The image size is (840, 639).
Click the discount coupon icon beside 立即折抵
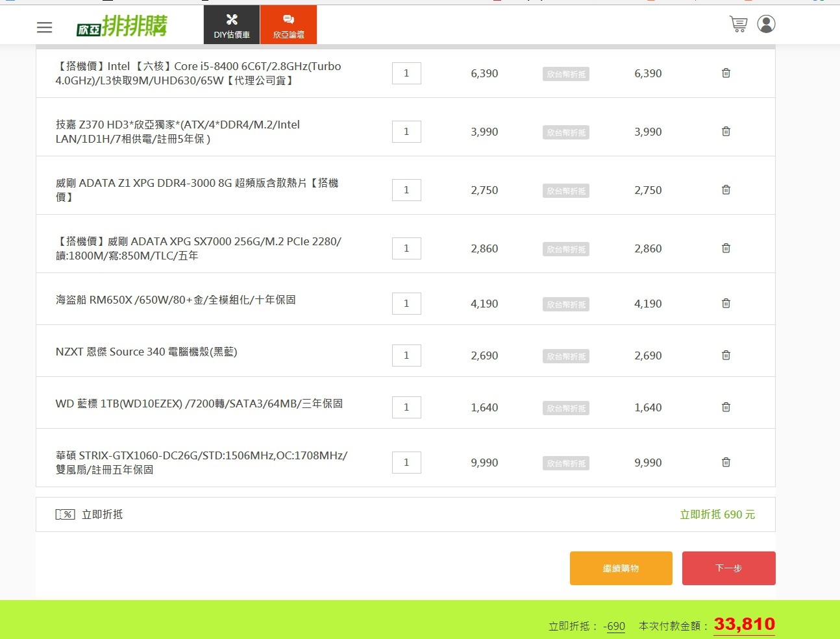point(66,514)
